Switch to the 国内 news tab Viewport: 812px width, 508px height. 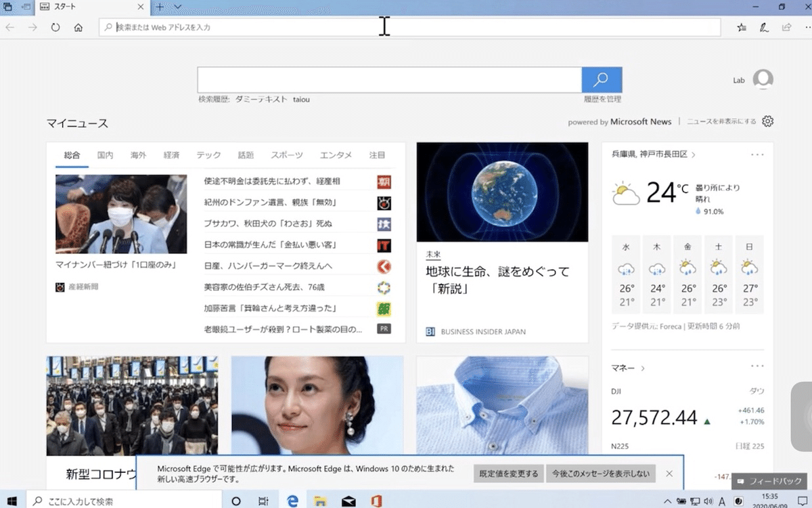point(105,155)
